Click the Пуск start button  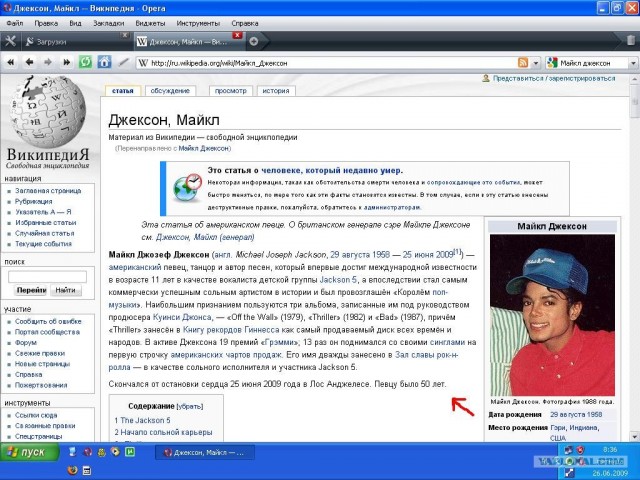pyautogui.click(x=29, y=452)
